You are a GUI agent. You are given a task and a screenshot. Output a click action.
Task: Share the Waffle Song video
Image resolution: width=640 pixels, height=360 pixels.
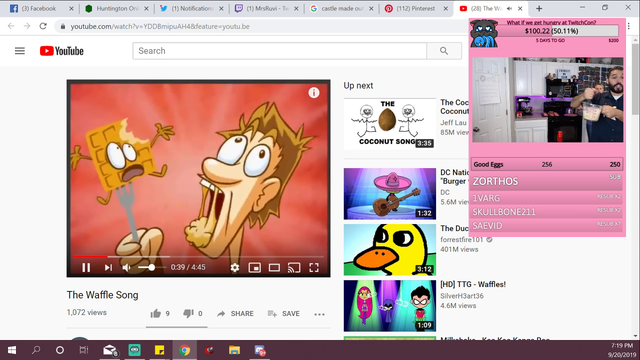coord(235,313)
